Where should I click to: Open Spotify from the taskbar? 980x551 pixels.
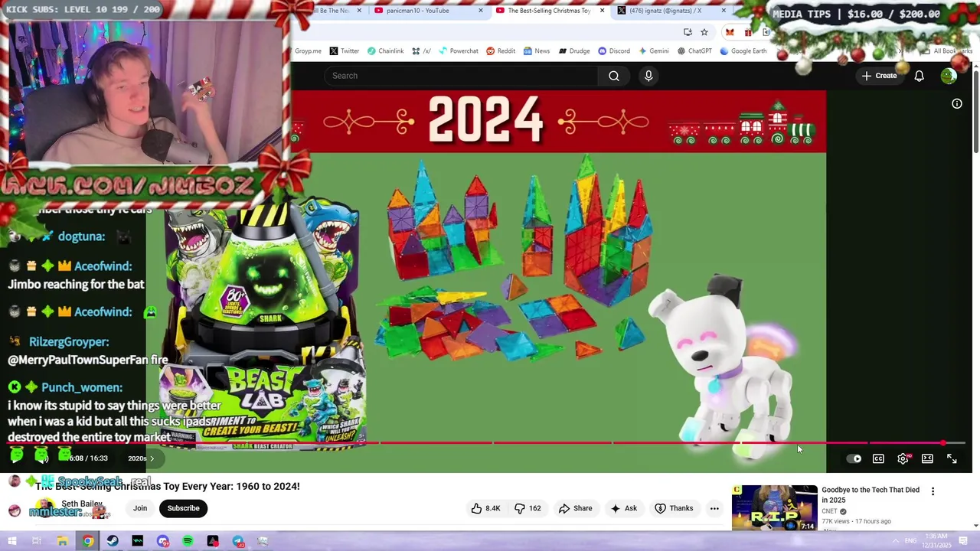188,541
